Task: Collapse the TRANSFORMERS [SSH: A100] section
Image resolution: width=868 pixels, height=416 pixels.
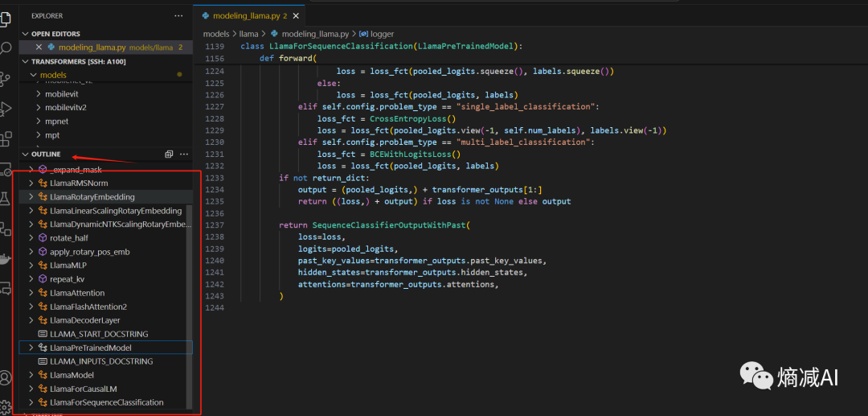Action: (x=25, y=61)
